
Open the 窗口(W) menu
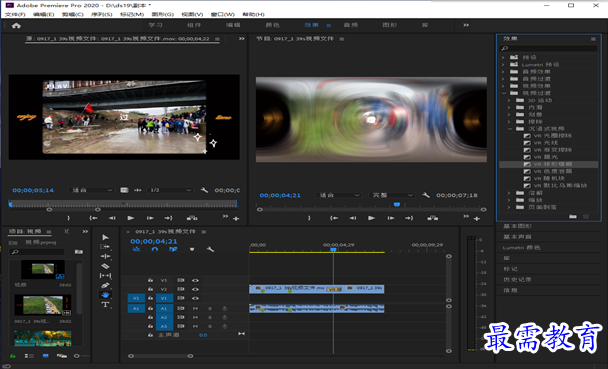point(223,14)
